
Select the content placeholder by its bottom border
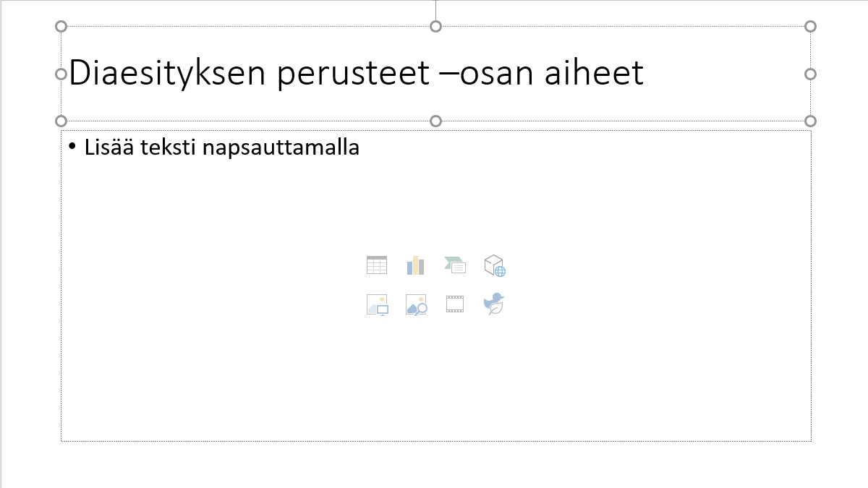click(x=435, y=440)
